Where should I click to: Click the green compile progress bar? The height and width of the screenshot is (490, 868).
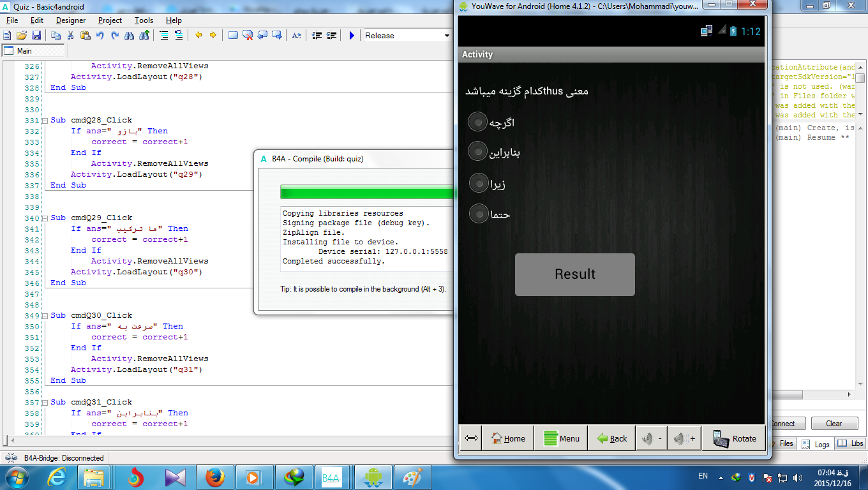367,193
